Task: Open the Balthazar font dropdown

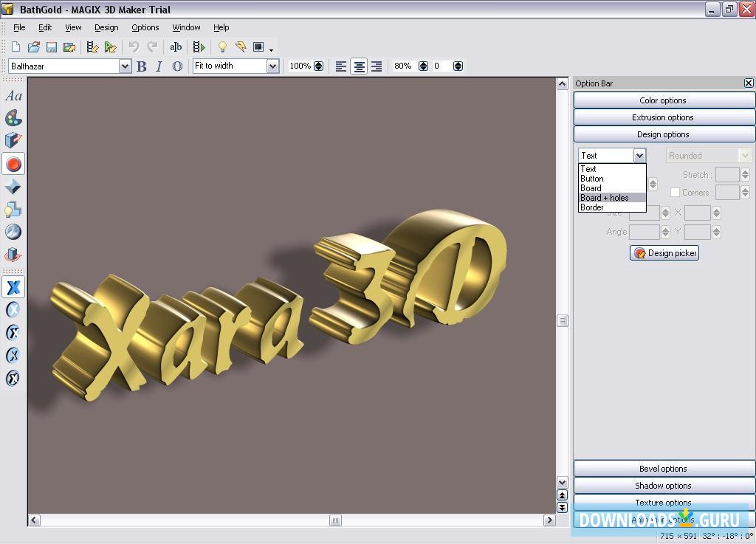Action: (125, 66)
